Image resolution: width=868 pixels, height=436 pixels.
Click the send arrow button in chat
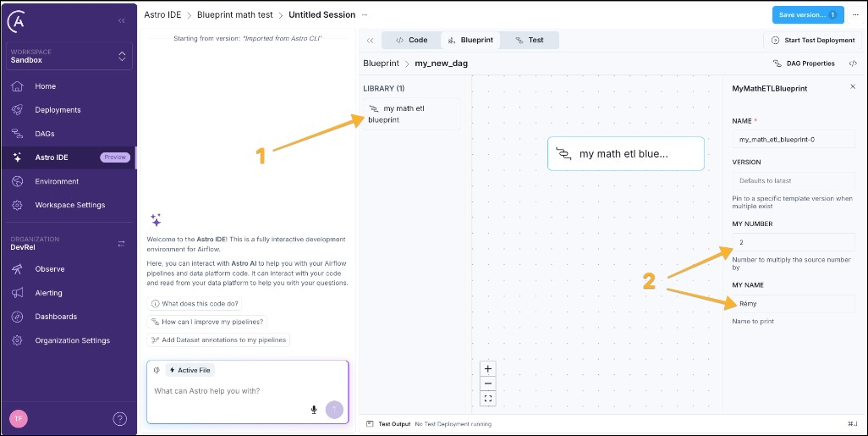tap(334, 410)
